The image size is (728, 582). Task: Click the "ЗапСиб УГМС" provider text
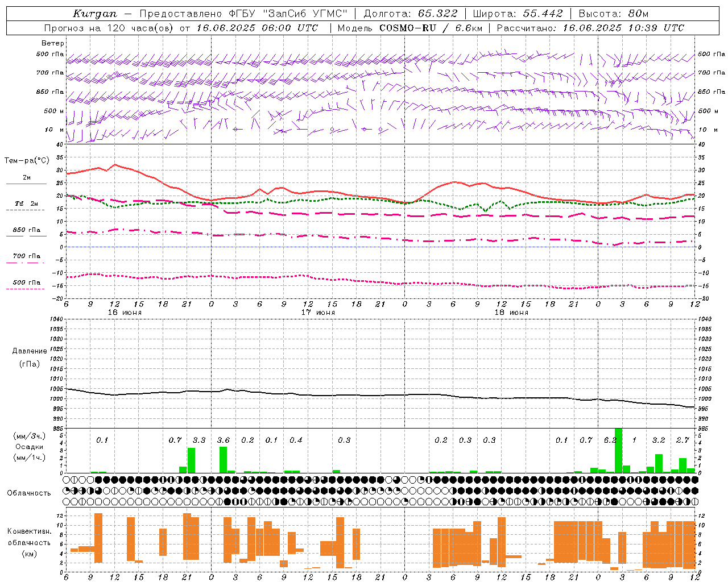pyautogui.click(x=307, y=14)
